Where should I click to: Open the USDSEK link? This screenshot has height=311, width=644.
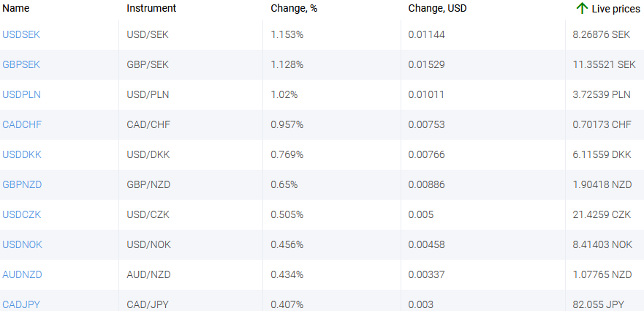coord(21,34)
